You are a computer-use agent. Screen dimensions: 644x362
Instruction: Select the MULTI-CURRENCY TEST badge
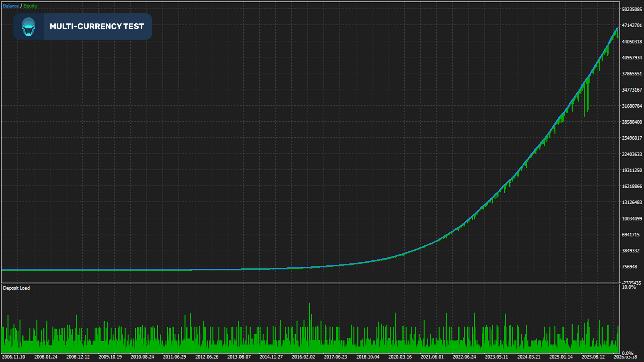(97, 26)
